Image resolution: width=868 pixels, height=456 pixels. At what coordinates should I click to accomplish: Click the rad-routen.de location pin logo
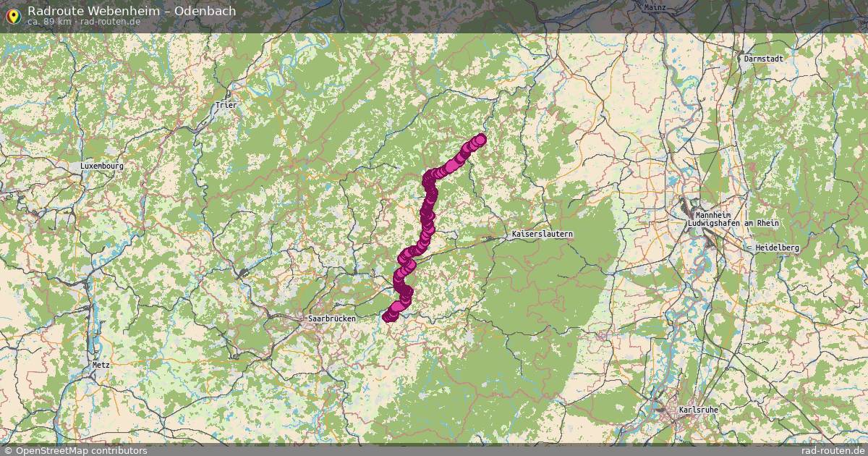click(x=13, y=16)
